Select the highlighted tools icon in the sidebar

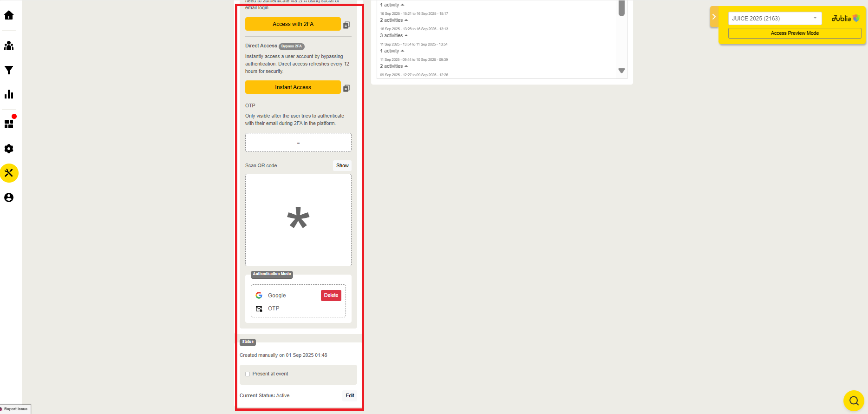click(9, 173)
